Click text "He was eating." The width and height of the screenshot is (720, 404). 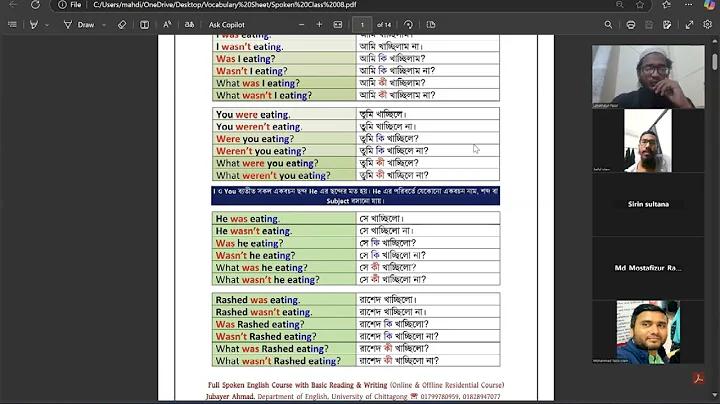(x=248, y=219)
